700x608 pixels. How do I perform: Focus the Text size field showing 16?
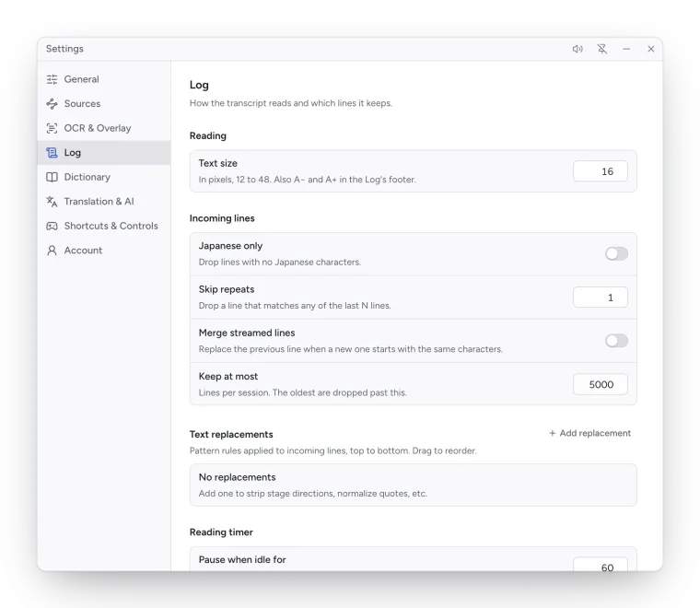coord(601,171)
